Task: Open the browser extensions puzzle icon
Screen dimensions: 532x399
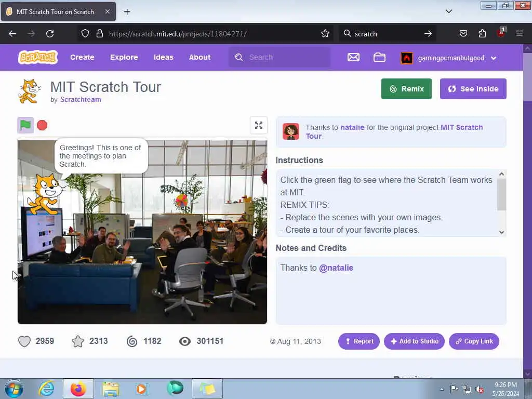Action: pyautogui.click(x=482, y=34)
